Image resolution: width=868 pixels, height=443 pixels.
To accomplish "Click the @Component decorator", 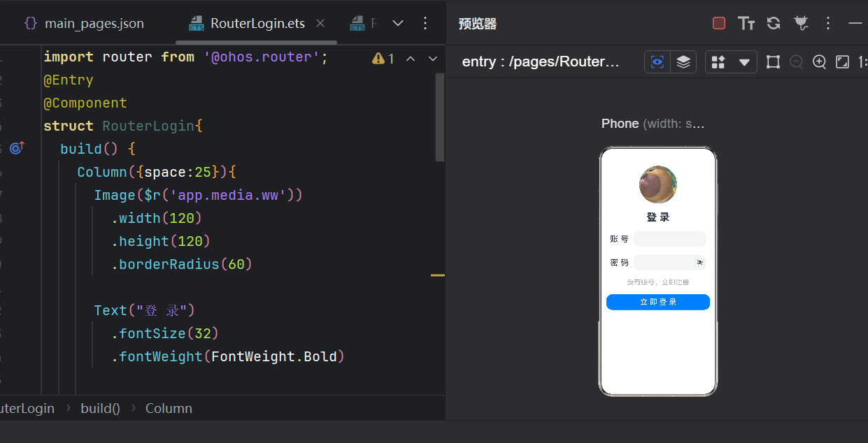I will coord(85,103).
